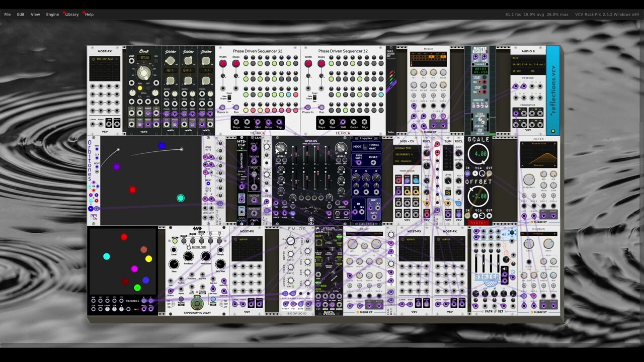Click the blue orb in Orbitones display

click(162, 146)
